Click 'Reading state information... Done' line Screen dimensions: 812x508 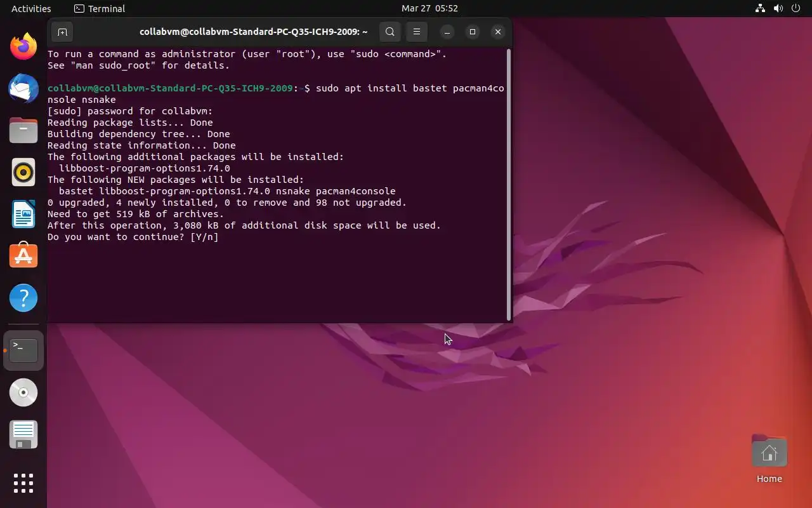pos(141,145)
